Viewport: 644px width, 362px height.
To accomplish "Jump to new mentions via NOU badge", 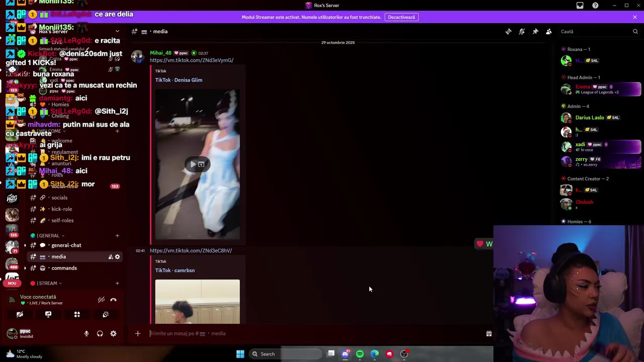I will point(12,283).
